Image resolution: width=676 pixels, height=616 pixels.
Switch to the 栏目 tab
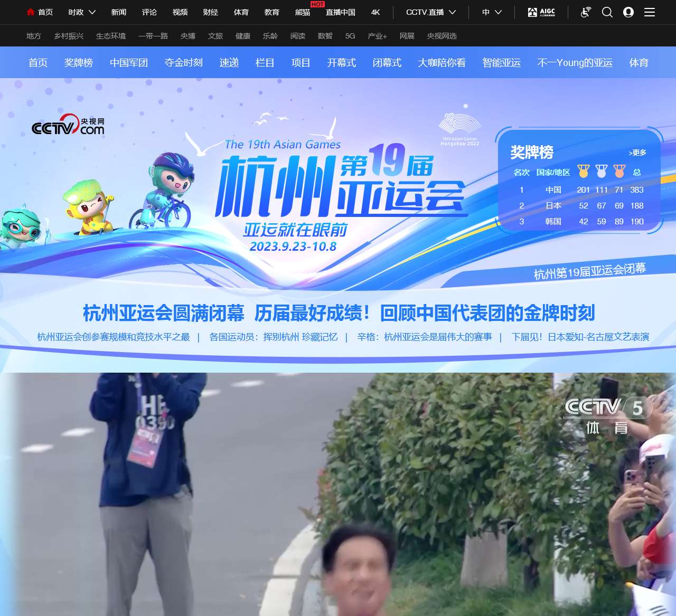(x=265, y=62)
